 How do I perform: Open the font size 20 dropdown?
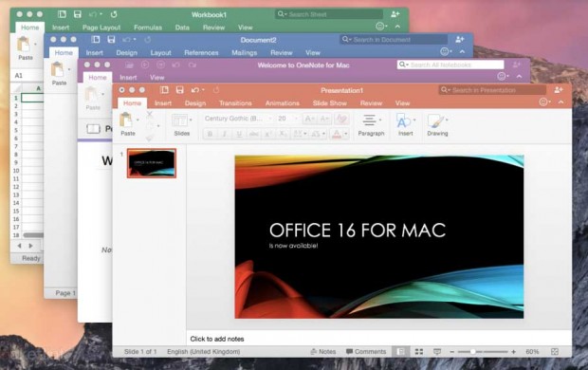tap(296, 119)
